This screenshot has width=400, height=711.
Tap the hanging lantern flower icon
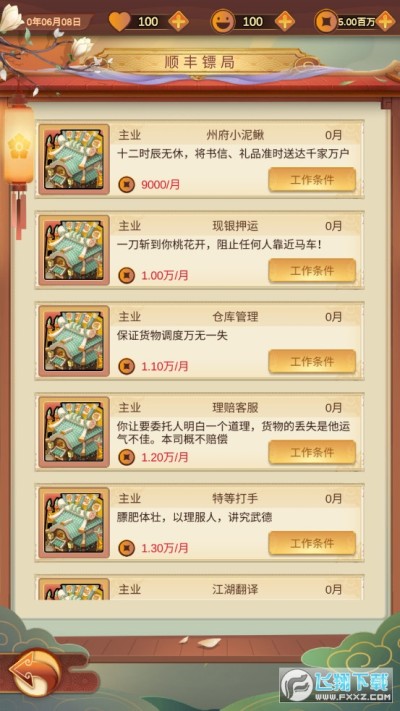(19, 147)
